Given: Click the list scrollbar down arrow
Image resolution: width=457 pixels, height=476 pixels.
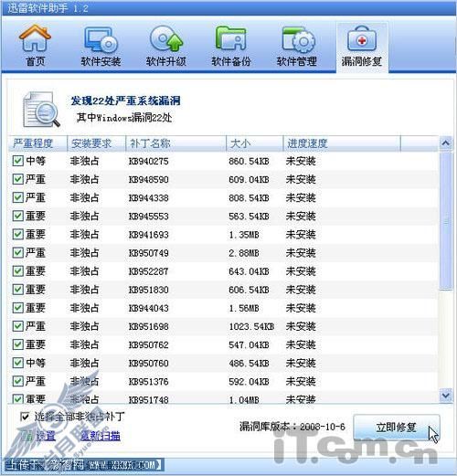Looking at the screenshot, I should [x=446, y=396].
